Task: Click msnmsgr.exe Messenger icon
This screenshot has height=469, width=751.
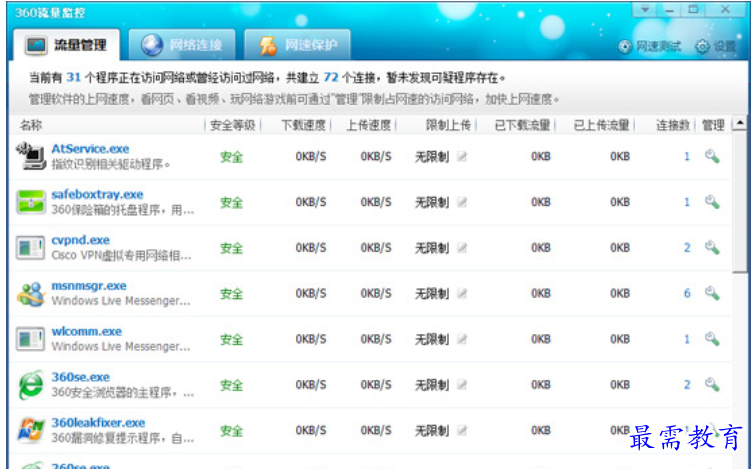Action: pyautogui.click(x=31, y=293)
